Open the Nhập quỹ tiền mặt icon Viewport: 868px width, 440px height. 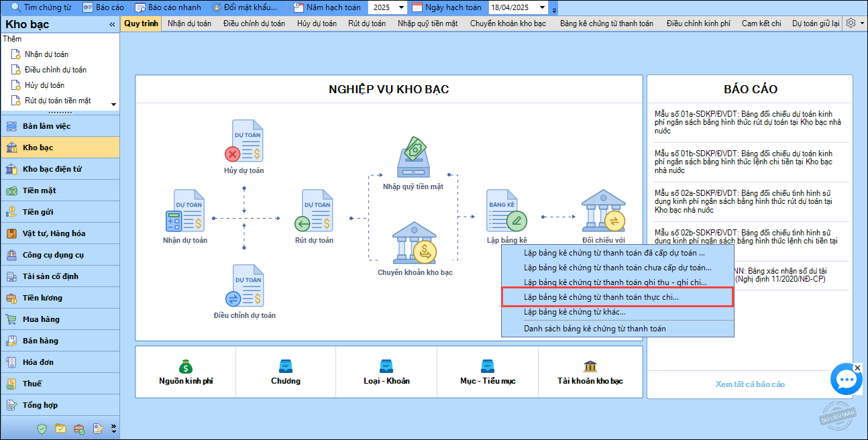click(413, 158)
